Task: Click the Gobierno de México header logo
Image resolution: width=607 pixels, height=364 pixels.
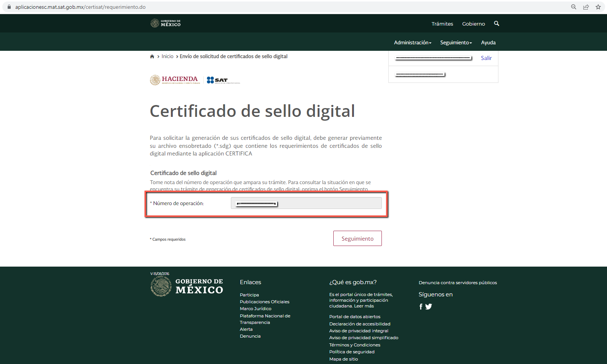Action: coord(166,24)
